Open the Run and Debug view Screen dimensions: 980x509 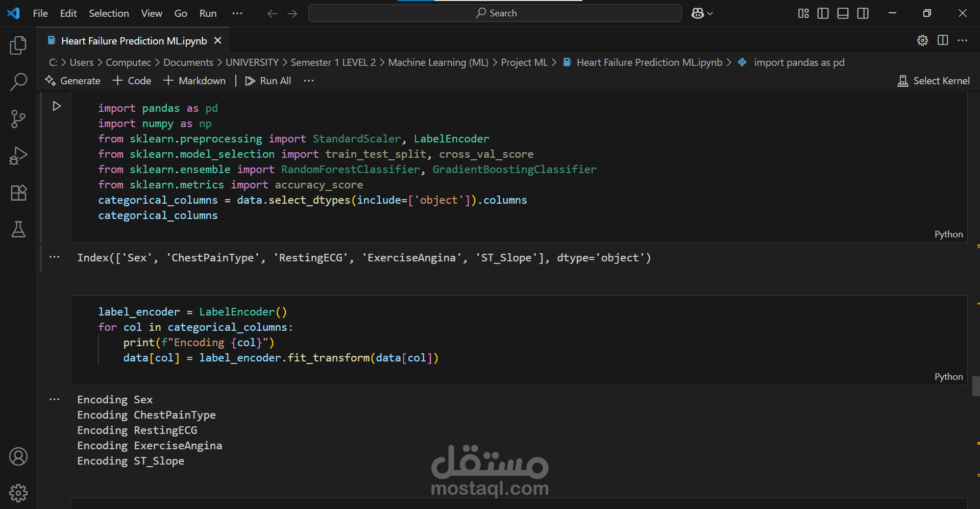(x=18, y=156)
